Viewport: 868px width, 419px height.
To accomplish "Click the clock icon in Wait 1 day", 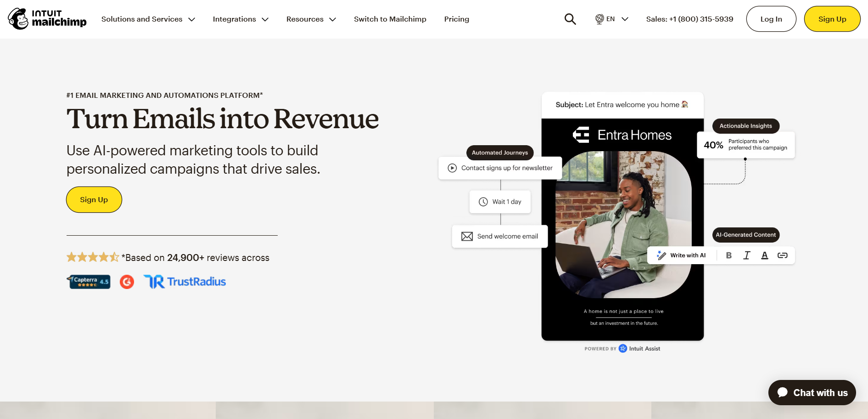I will 483,202.
